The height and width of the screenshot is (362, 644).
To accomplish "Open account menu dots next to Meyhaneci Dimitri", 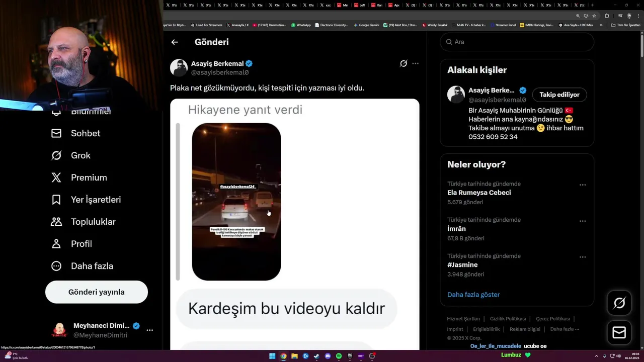I will [149, 330].
